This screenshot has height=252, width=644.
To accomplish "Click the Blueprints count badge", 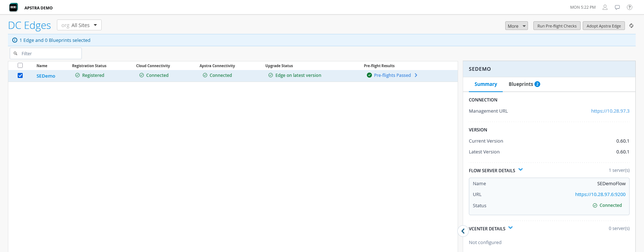I will (x=537, y=84).
